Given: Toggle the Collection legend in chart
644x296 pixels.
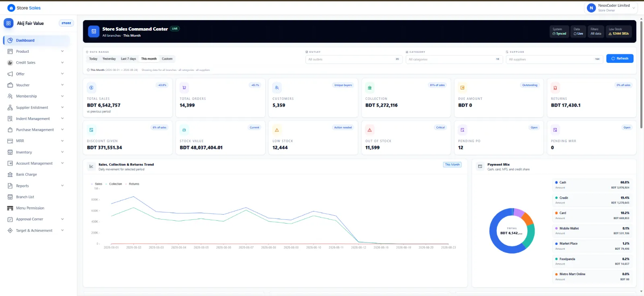Looking at the screenshot, I should coord(114,184).
